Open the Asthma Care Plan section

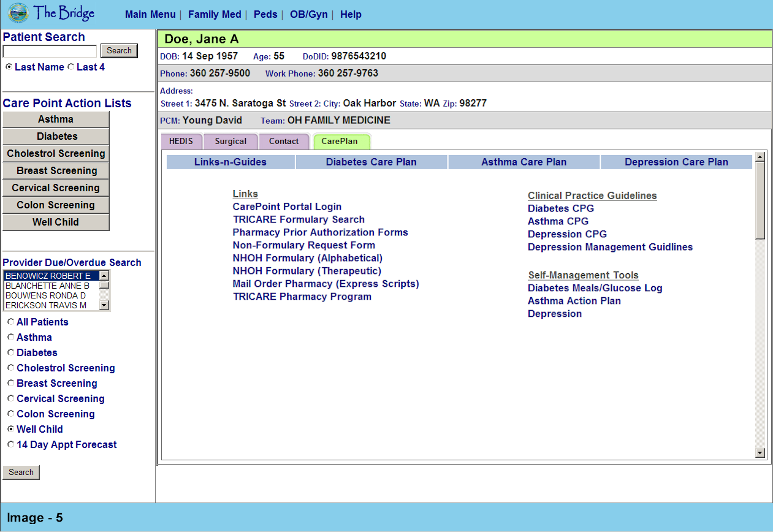(x=524, y=162)
